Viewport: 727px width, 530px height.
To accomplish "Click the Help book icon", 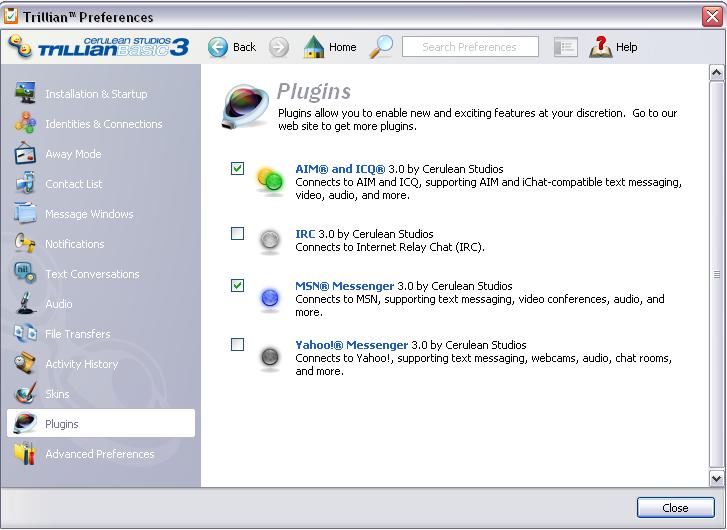I will tap(600, 47).
